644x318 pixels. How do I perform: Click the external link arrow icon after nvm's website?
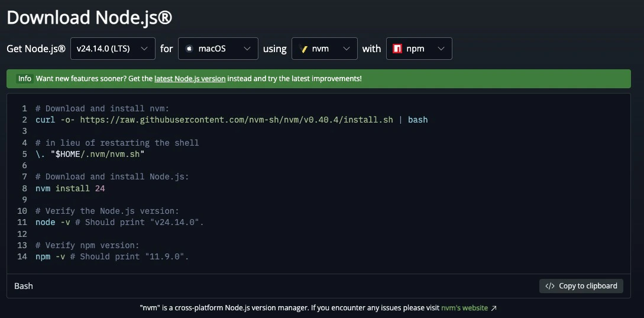(494, 308)
